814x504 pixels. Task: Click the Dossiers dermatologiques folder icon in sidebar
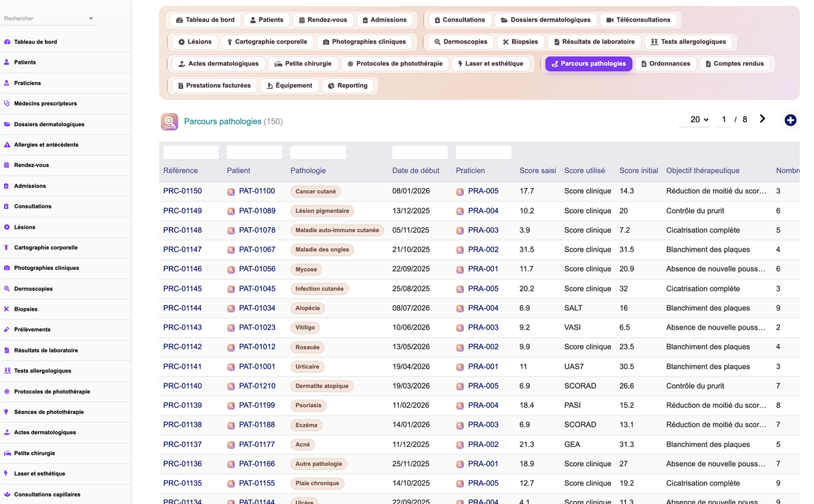pos(7,124)
